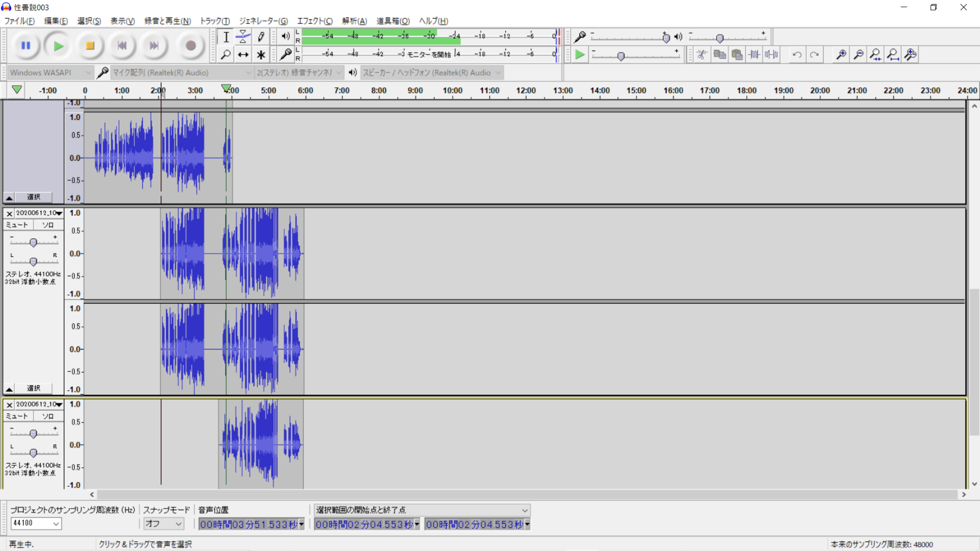Click the Zoom In magnifier icon
The height and width of the screenshot is (551, 980).
click(841, 55)
